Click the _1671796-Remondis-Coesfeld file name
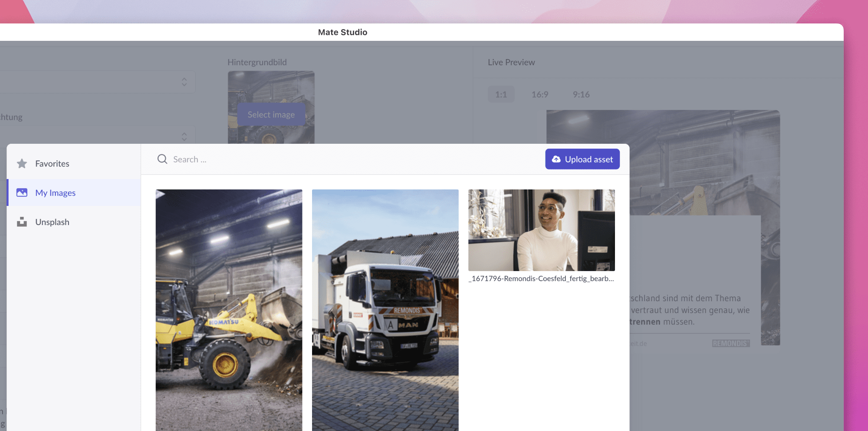Viewport: 868px width, 431px height. point(541,278)
